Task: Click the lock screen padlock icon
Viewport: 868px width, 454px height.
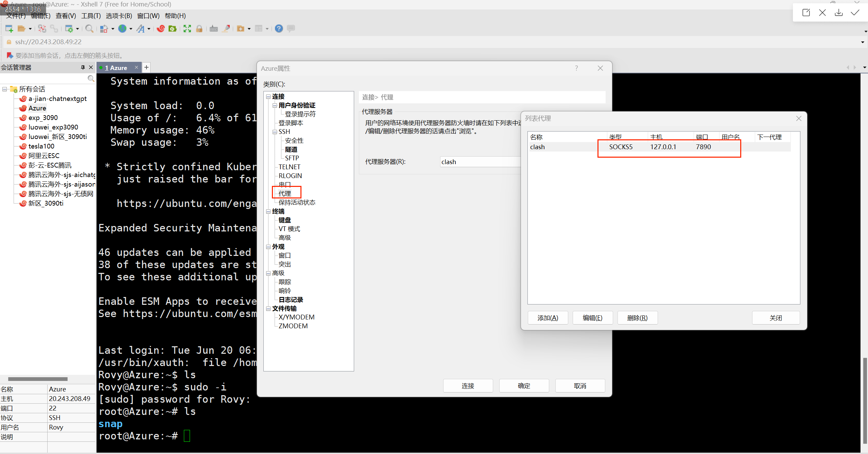Action: click(x=199, y=29)
